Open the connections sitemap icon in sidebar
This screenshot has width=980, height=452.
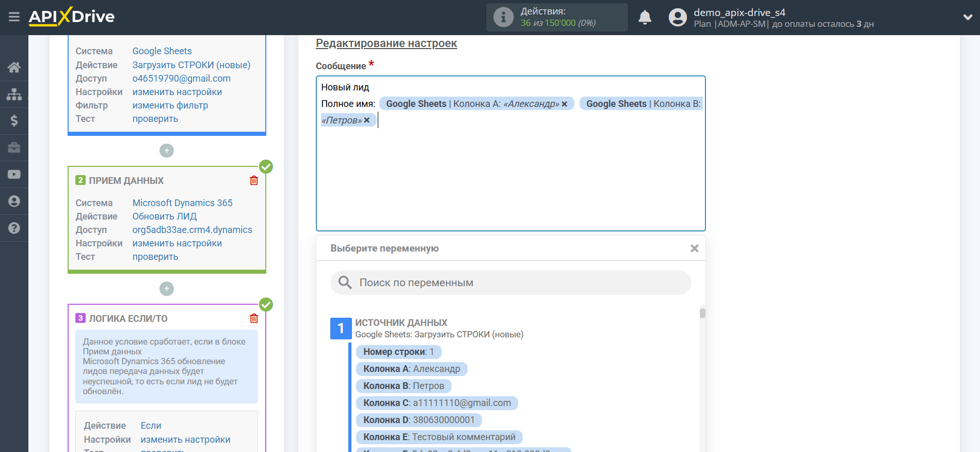[x=14, y=94]
